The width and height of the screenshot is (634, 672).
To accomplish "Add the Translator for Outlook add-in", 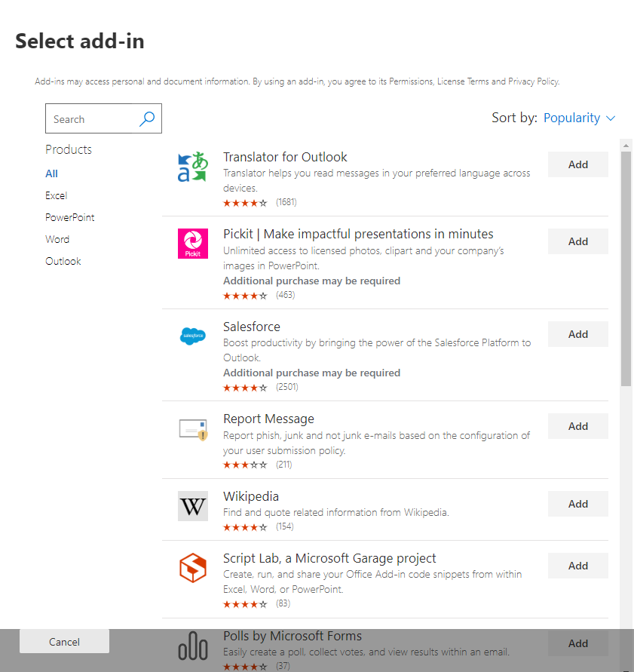I will pos(577,164).
